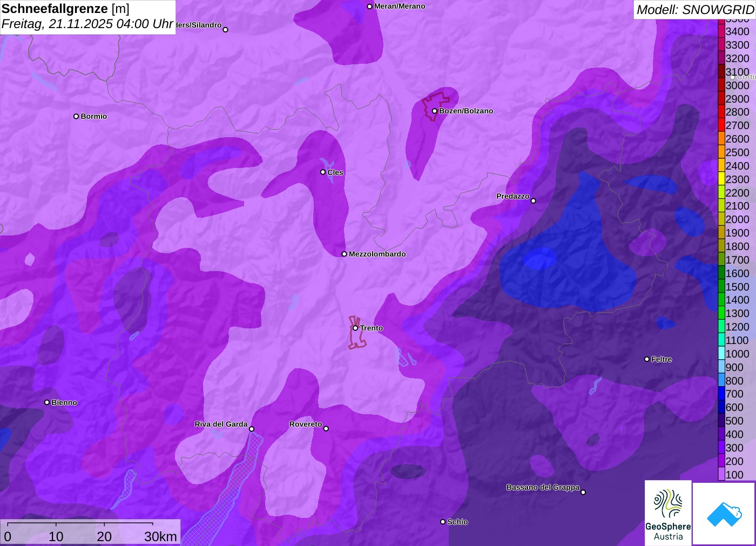Select the Meran/Merano marker dot
The image size is (756, 546).
pos(369,6)
